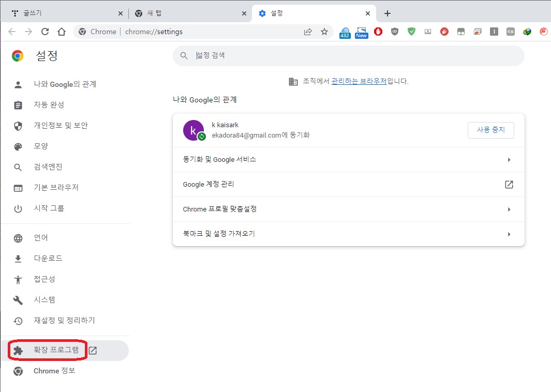This screenshot has height=392, width=551.
Task: Open 시스템 settings
Action: coord(65,300)
